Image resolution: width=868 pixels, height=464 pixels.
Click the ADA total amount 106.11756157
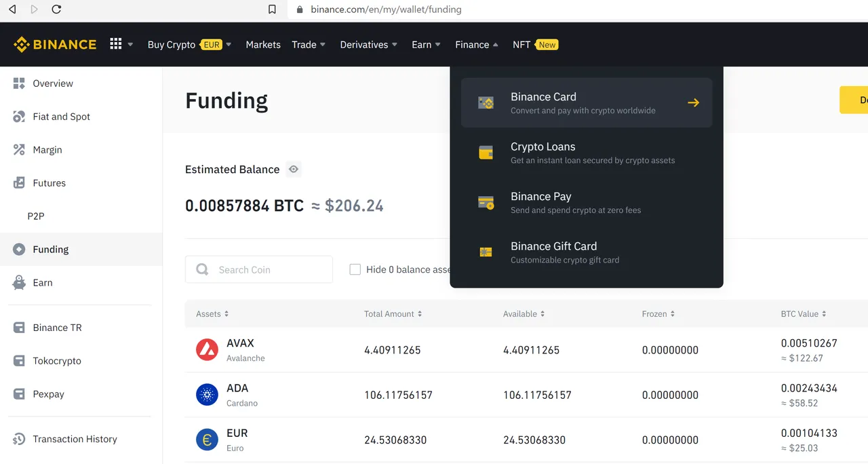[x=398, y=395]
